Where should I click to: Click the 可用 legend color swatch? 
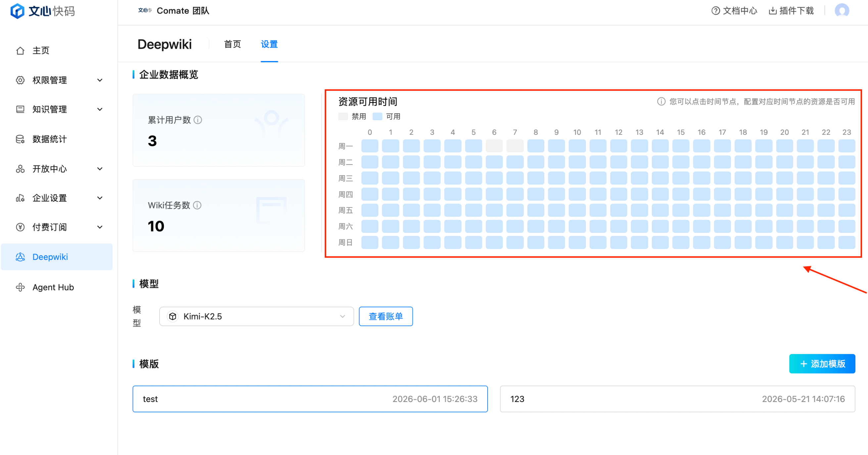click(377, 117)
